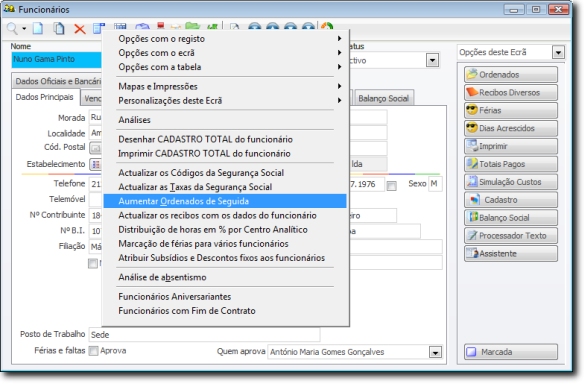This screenshot has width=584, height=385.
Task: Select Funcionários com Fim de Contrato
Action: (x=225, y=311)
